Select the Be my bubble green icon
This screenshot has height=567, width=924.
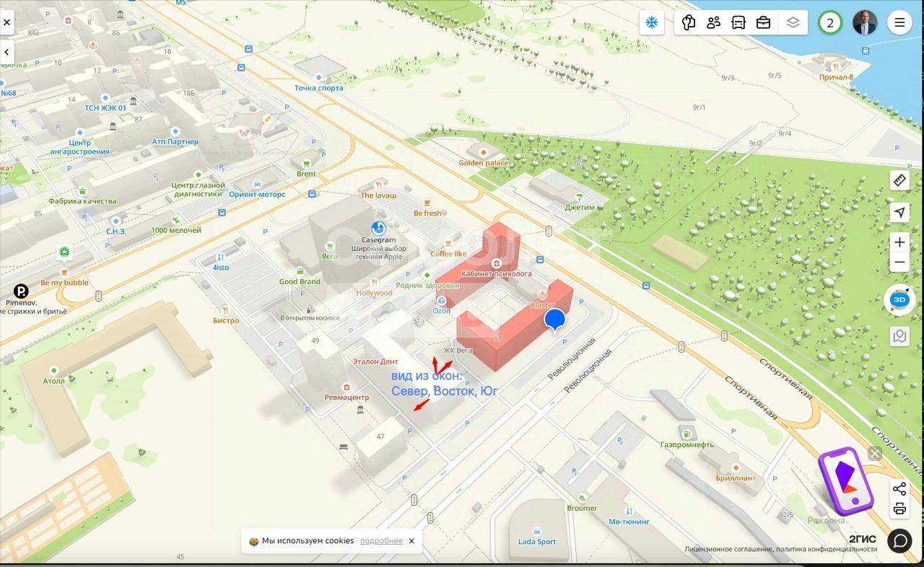64,252
